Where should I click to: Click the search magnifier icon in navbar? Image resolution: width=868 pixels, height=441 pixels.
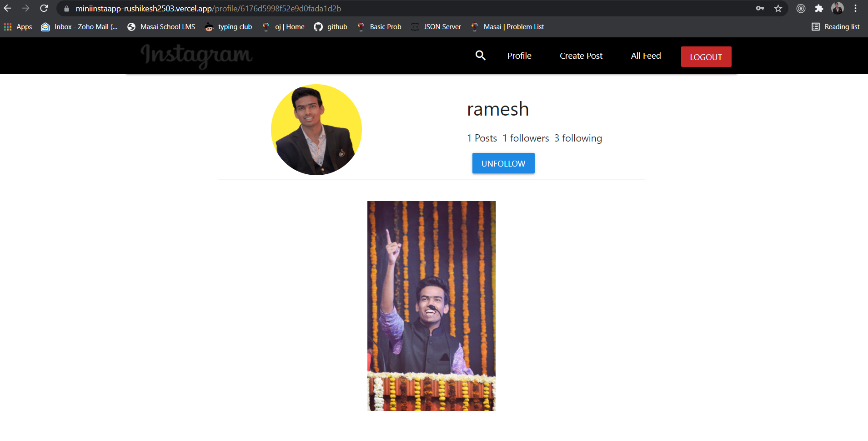point(480,56)
